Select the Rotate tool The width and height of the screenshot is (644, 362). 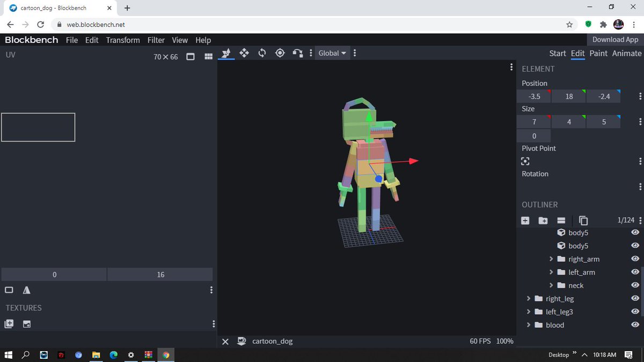tap(262, 53)
